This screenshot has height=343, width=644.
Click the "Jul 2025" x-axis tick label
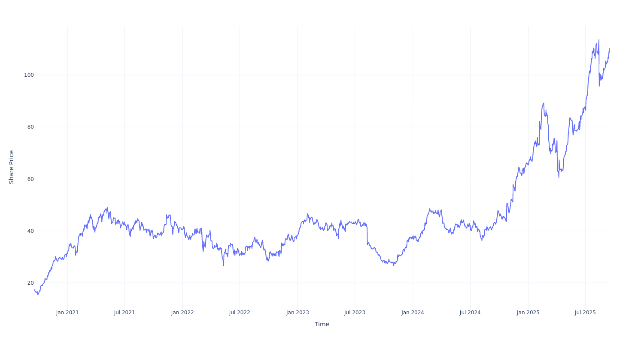click(585, 313)
